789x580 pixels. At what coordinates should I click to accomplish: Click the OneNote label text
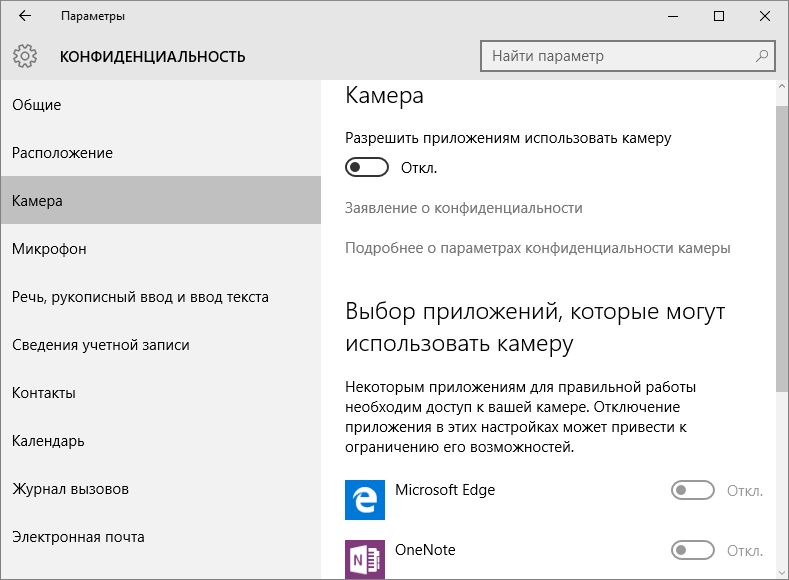click(425, 550)
